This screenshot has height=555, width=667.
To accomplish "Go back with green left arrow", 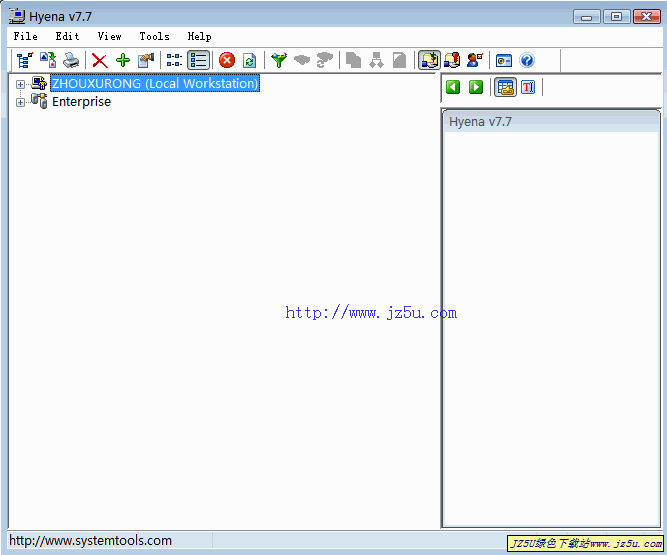I will point(453,87).
